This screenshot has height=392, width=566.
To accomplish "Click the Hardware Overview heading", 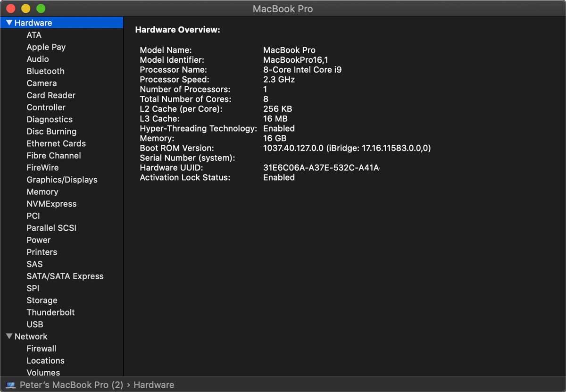I will 178,30.
